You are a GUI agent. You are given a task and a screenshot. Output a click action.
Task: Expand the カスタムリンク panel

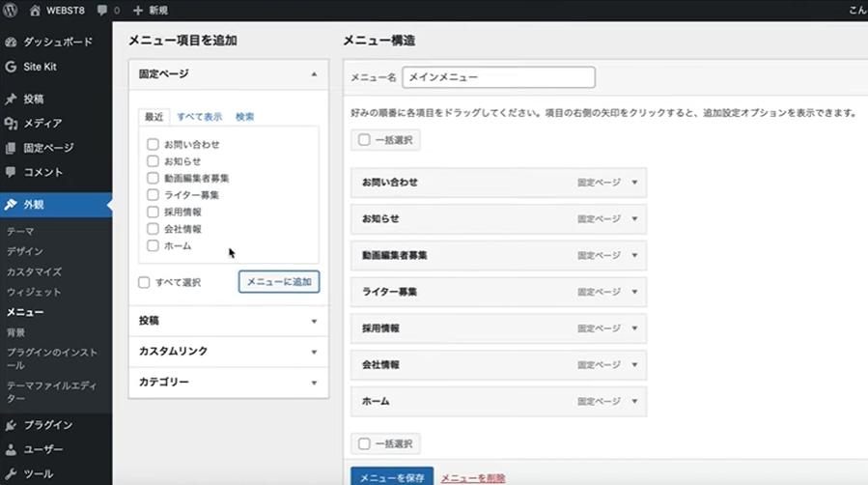pyautogui.click(x=228, y=352)
